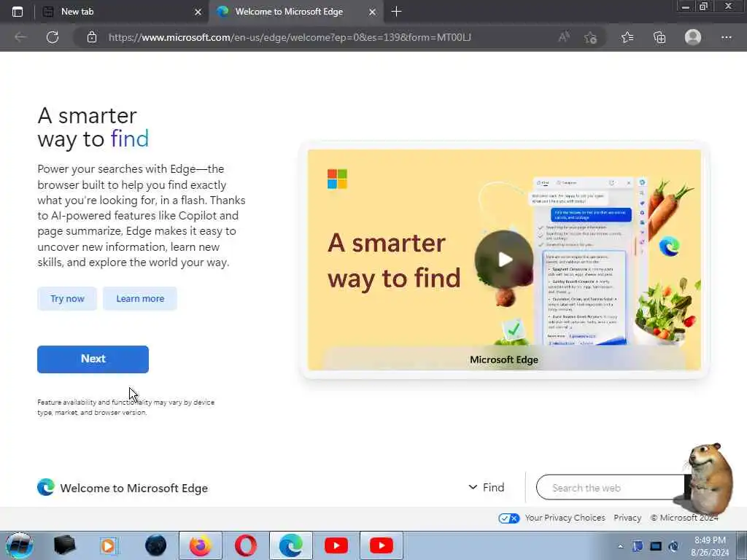
Task: Switch to Firefox in the taskbar
Action: (x=201, y=545)
